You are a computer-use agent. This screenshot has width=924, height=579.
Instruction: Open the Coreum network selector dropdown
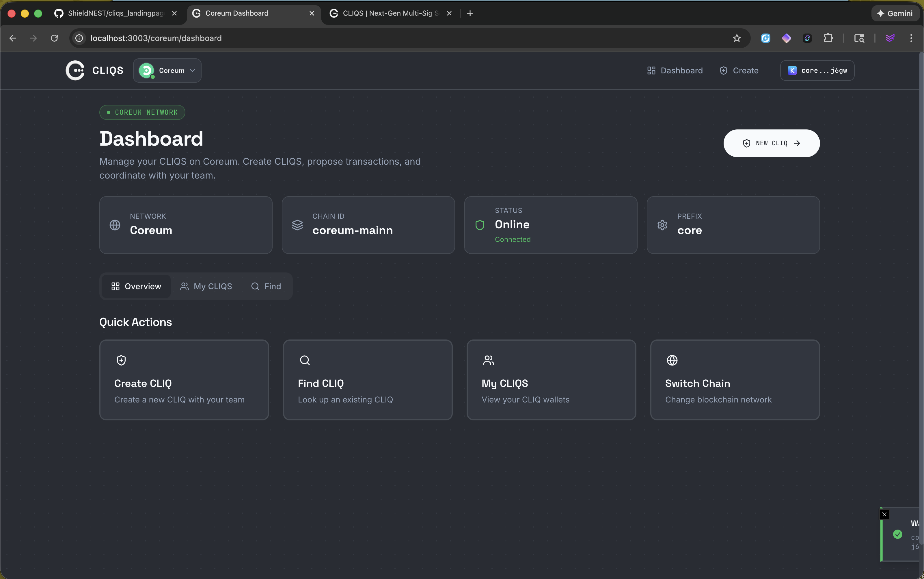[x=167, y=70]
